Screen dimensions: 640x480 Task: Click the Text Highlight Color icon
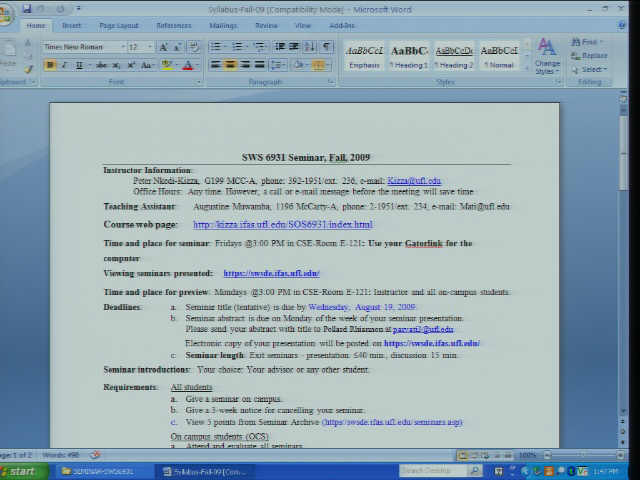167,65
